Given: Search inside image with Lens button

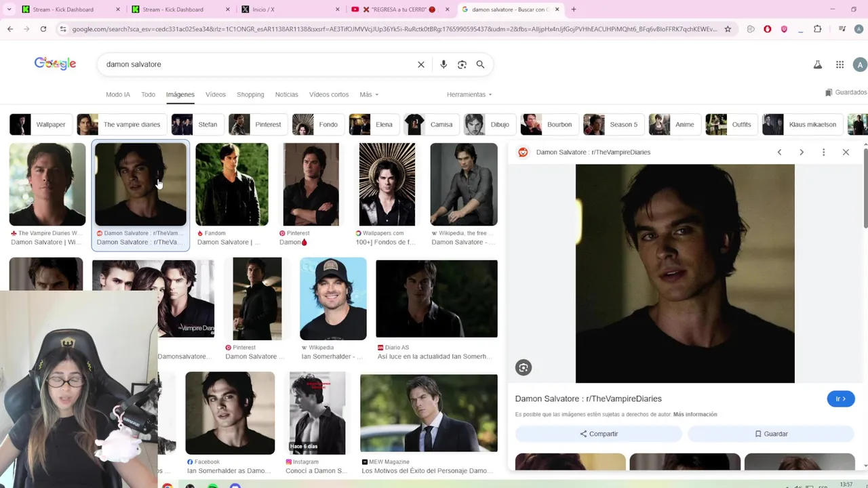Looking at the screenshot, I should click(x=524, y=367).
